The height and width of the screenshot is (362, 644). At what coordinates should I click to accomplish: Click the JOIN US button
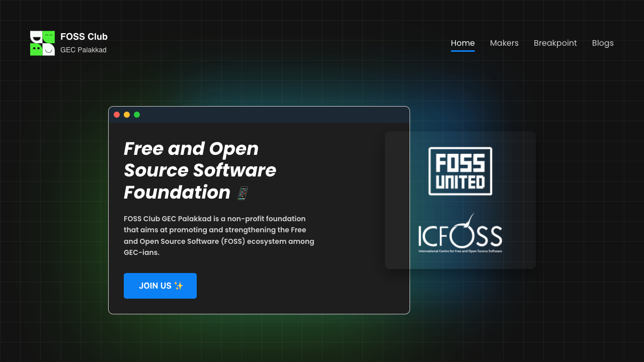click(160, 286)
